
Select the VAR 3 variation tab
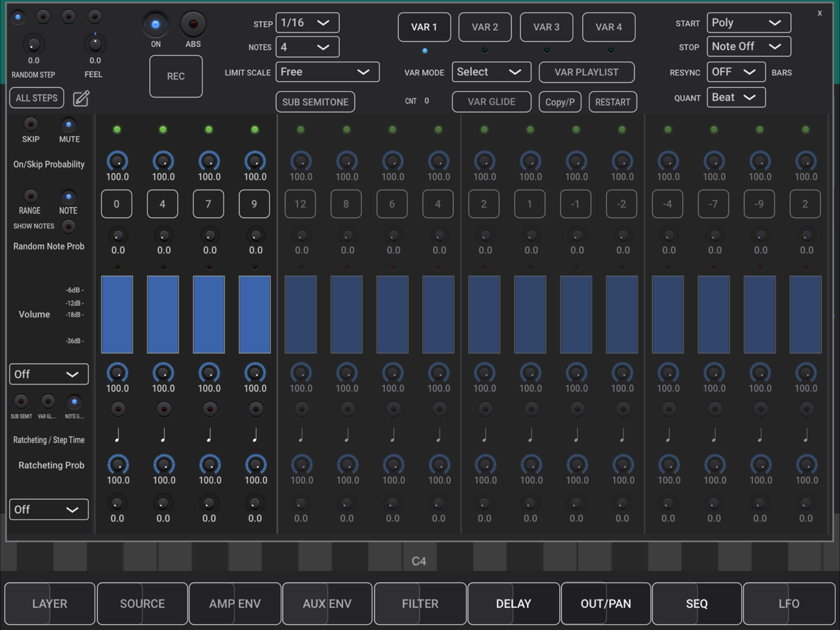[x=547, y=27]
